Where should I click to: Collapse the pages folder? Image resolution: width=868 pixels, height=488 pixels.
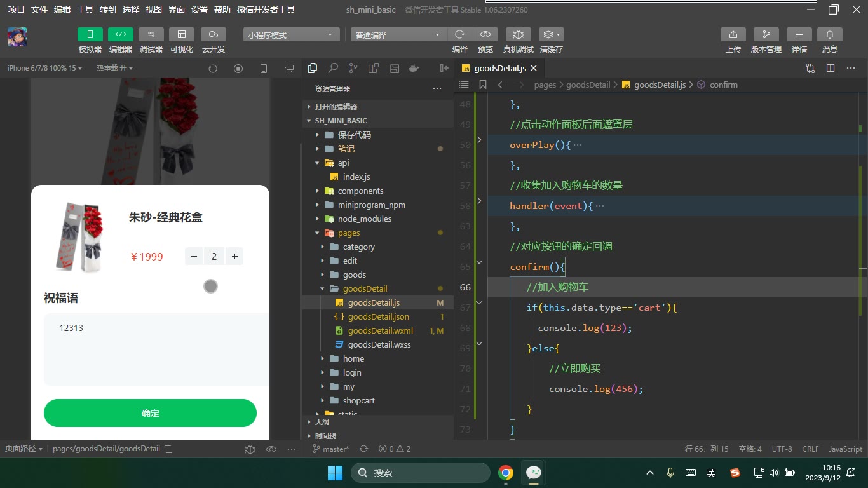[x=378, y=233]
